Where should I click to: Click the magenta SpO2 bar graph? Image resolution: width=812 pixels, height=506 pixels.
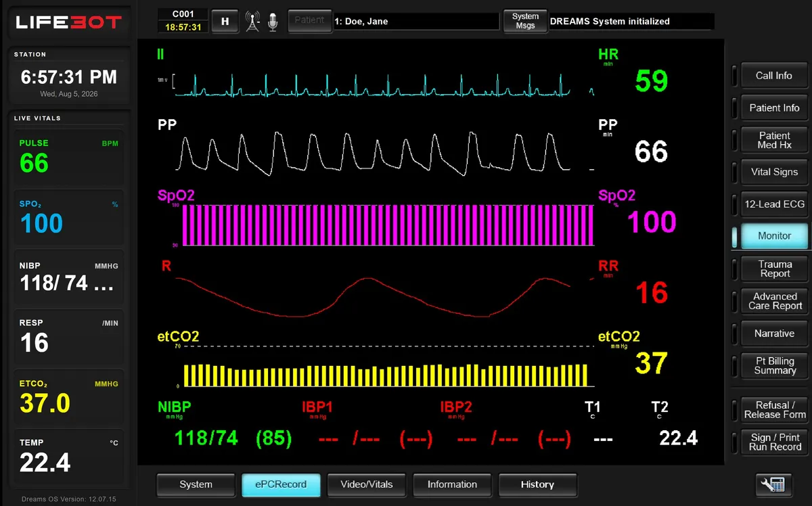388,225
